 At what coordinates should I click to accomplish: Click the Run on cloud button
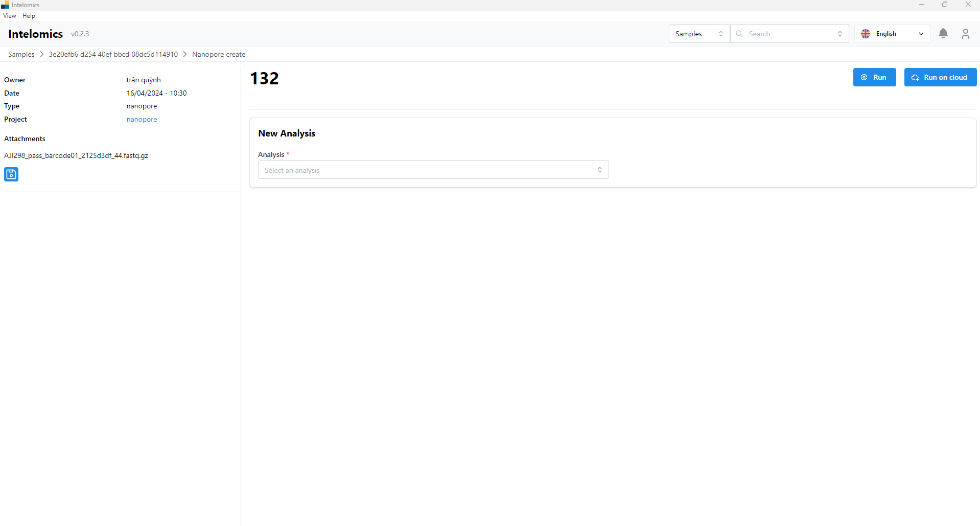(940, 77)
